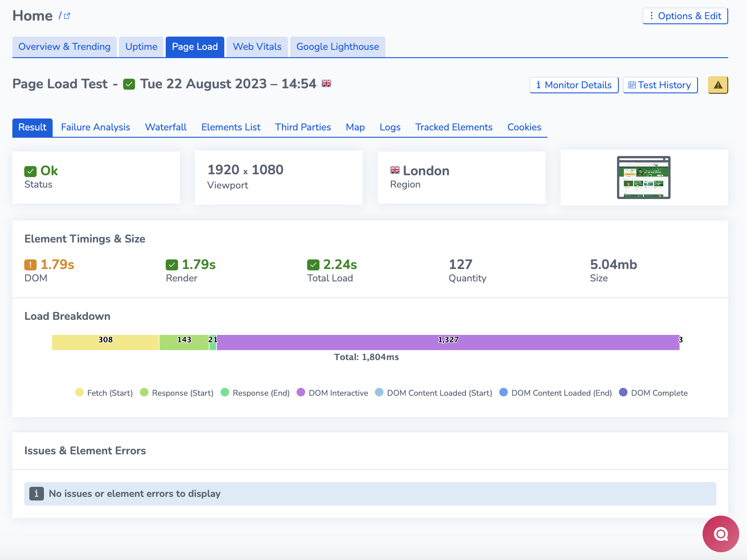Select the Result sub-tab
Screen dimensions: 747x560
tap(32, 127)
